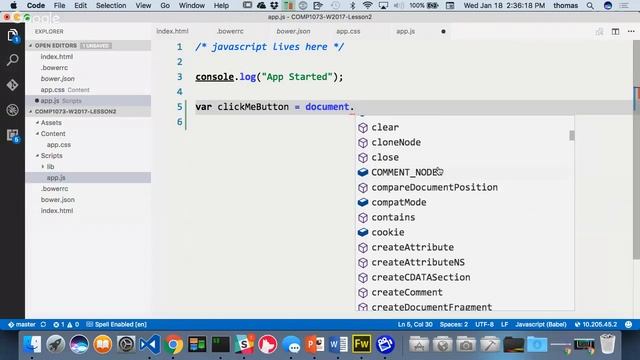This screenshot has height=360, width=640.
Task: Open the Search view in activity bar
Action: (x=12, y=60)
